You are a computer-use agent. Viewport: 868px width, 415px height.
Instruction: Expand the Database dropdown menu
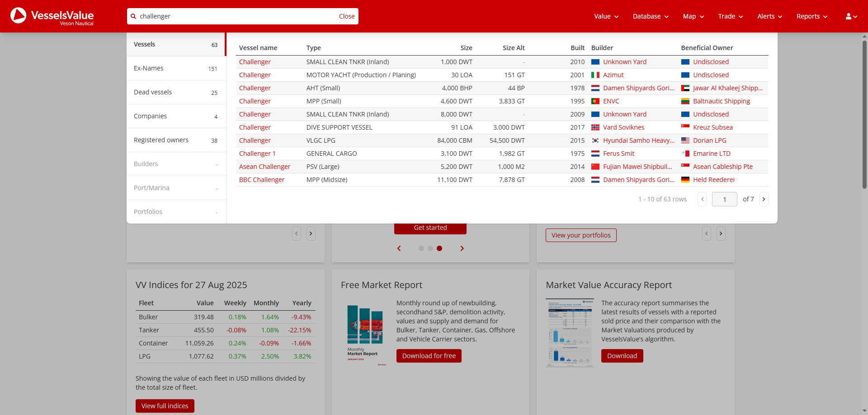650,16
